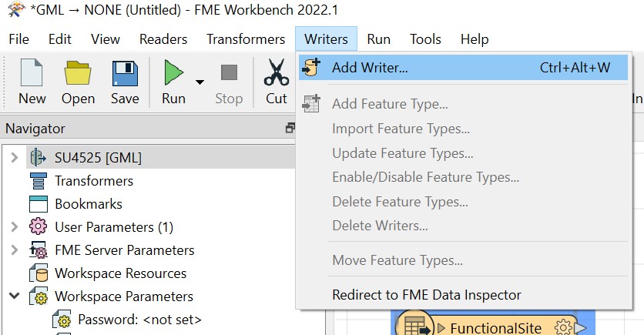
Task: Click the FME Server Parameters icon
Action: (x=39, y=250)
